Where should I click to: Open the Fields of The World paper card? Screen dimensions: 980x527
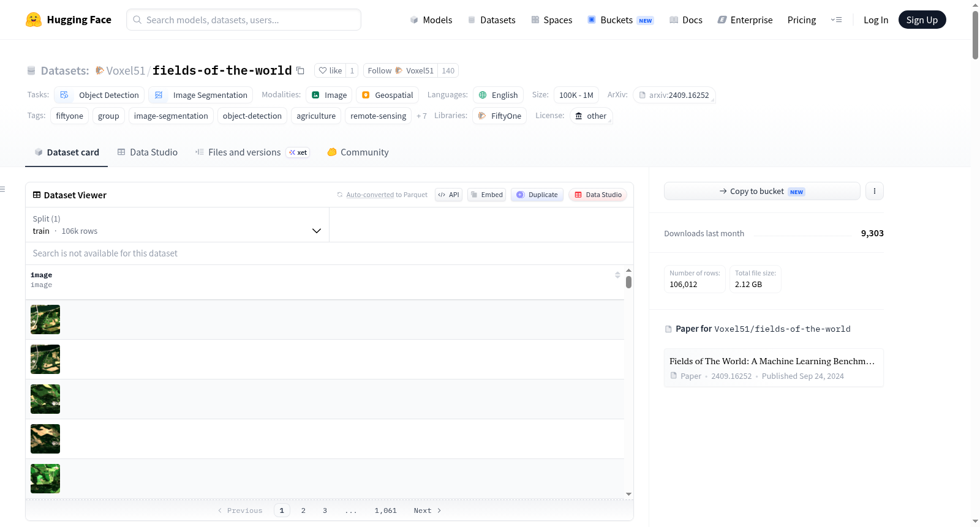[774, 368]
